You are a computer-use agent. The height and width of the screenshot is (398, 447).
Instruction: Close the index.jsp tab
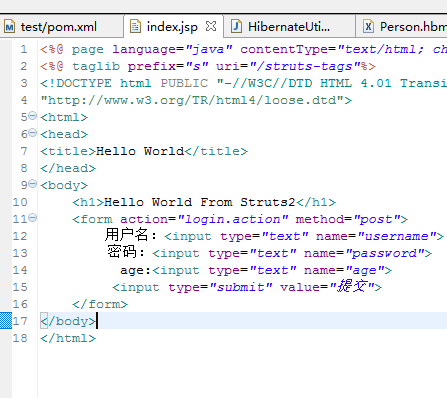211,26
